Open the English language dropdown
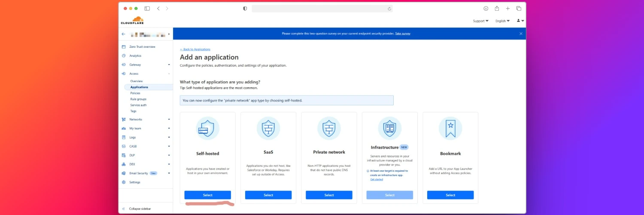Image resolution: width=644 pixels, height=215 pixels. click(x=502, y=21)
